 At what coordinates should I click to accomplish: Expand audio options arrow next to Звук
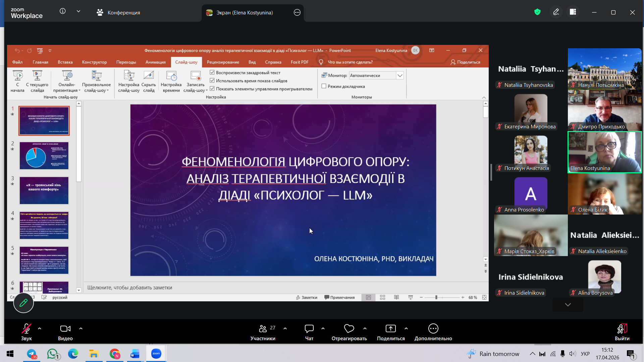(40, 328)
